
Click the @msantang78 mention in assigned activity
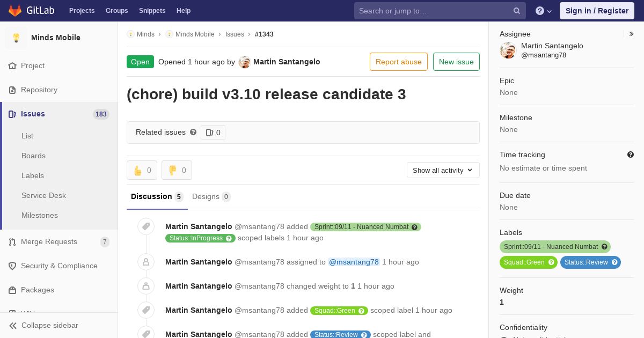354,262
